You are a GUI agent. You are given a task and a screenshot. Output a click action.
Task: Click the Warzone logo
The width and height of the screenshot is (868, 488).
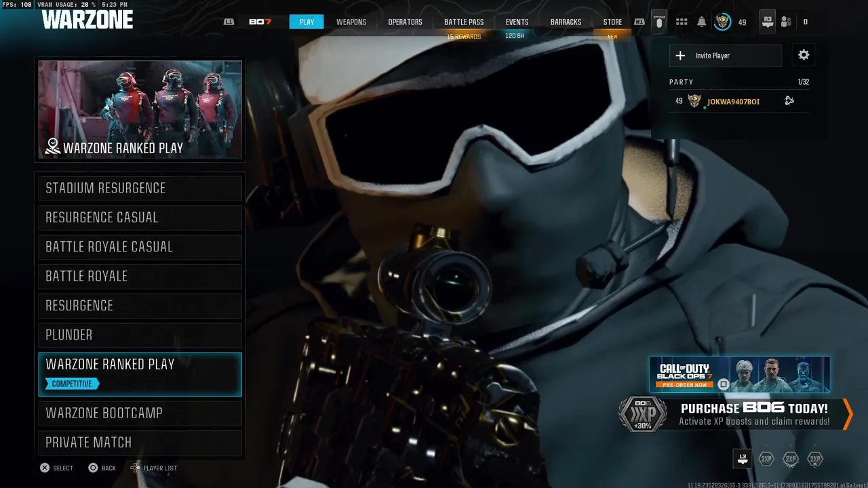[87, 20]
